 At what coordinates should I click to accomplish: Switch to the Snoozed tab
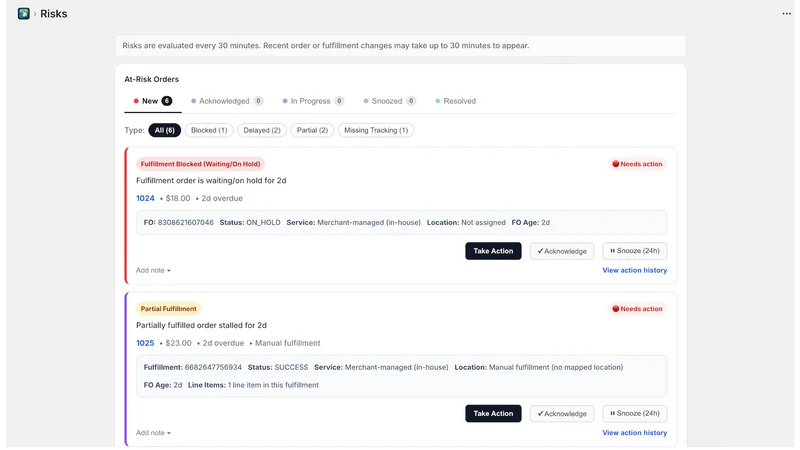click(x=389, y=101)
